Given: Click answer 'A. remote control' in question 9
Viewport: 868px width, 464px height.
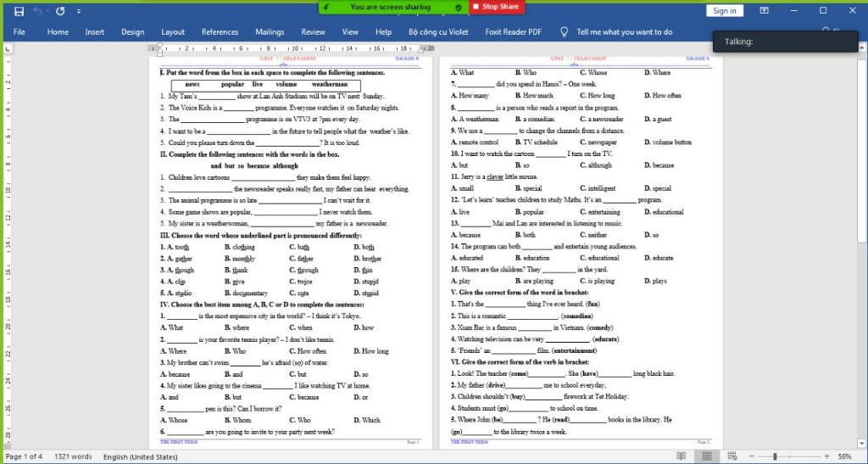Looking at the screenshot, I should click(x=475, y=143).
